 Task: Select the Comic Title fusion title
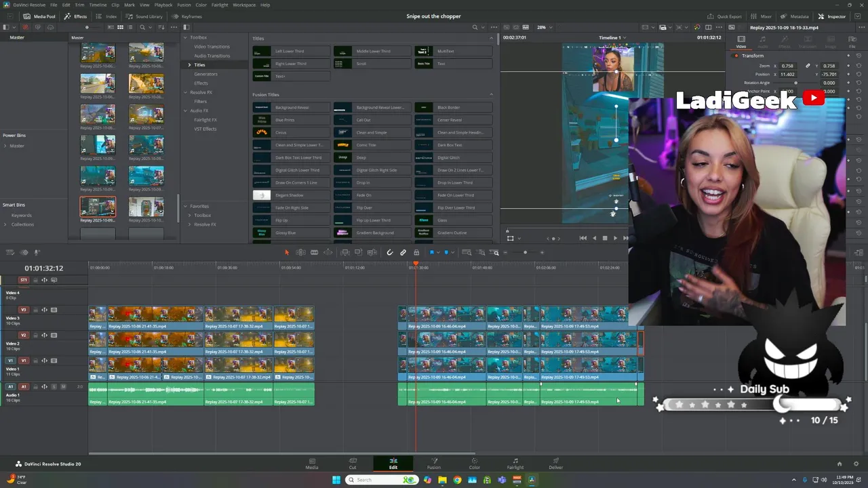click(372, 145)
